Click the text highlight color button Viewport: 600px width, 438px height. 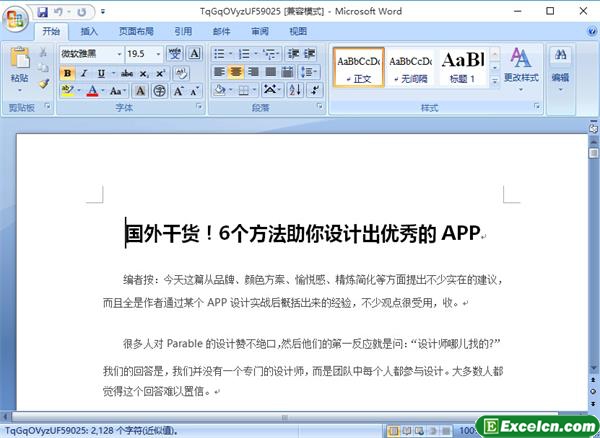coord(67,91)
